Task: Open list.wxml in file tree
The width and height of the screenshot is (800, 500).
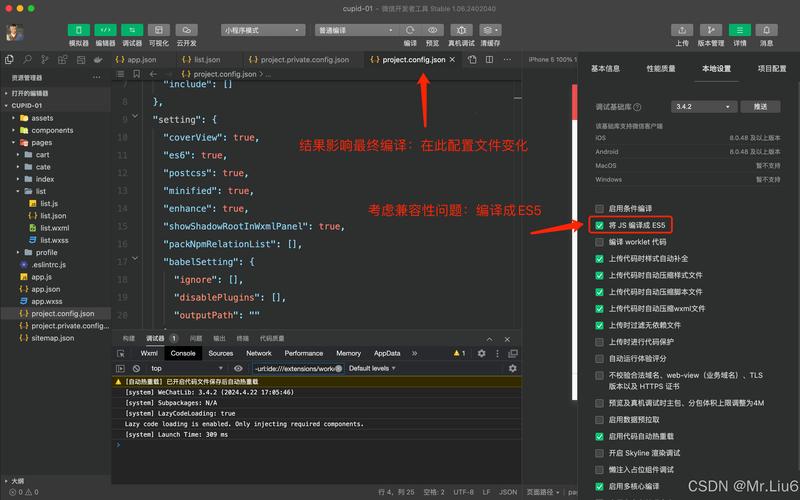Action: [55, 228]
